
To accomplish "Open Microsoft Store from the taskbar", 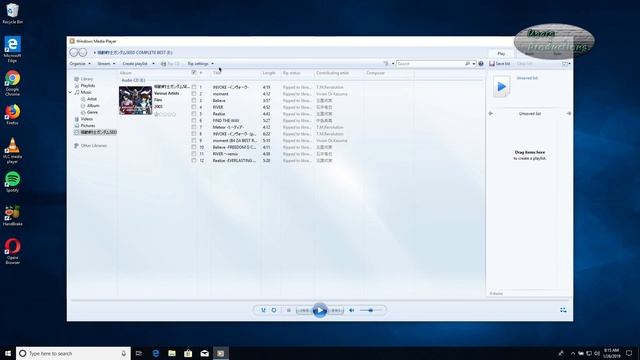I will pyautogui.click(x=188, y=353).
